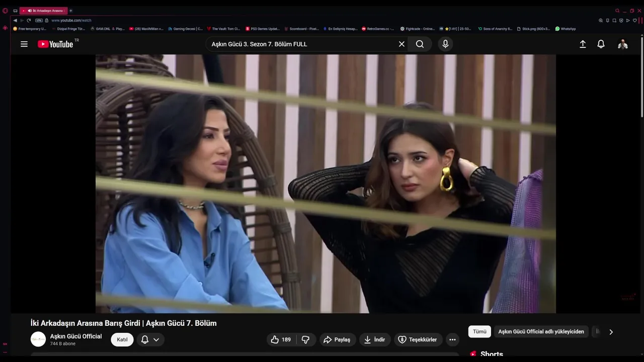Open the En Gelişmiş Hesap... bookmark
Screen dimensions: 644x362
[x=341, y=29]
